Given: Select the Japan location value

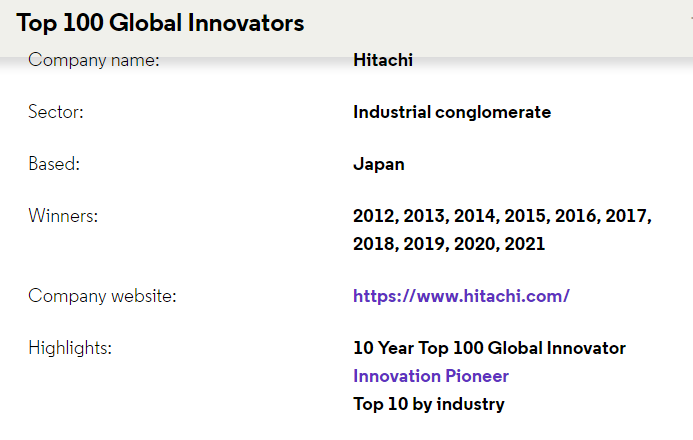Looking at the screenshot, I should [379, 164].
